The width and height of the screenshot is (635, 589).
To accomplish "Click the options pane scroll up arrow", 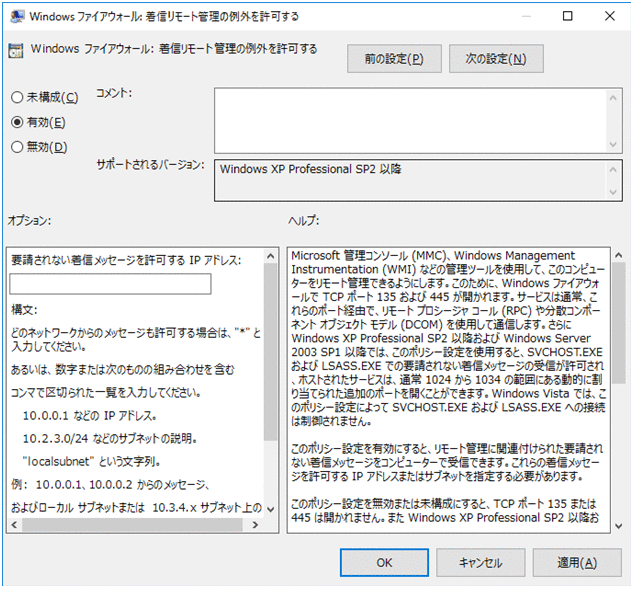I will (x=271, y=256).
